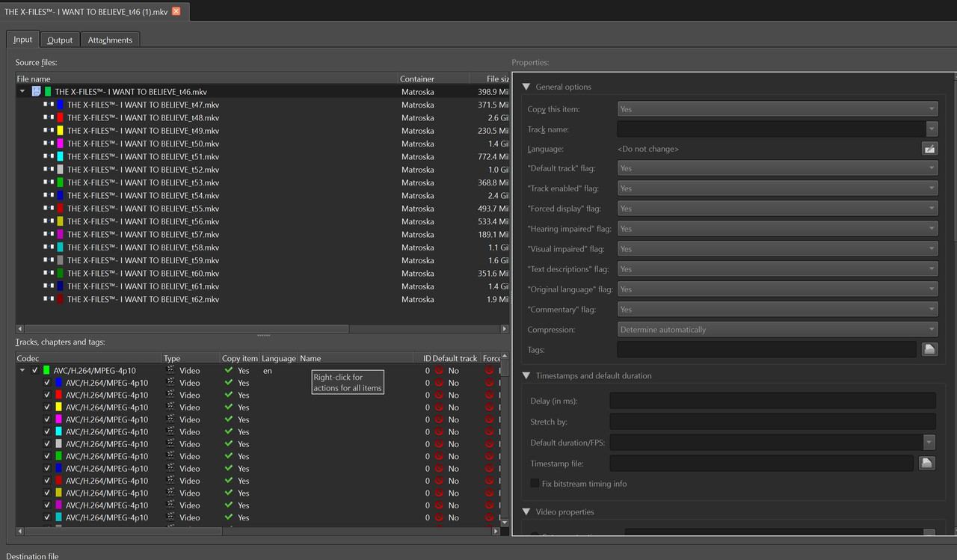Open the "Forced display" flag dropdown
Viewport: 957px width, 560px height.
tap(778, 209)
